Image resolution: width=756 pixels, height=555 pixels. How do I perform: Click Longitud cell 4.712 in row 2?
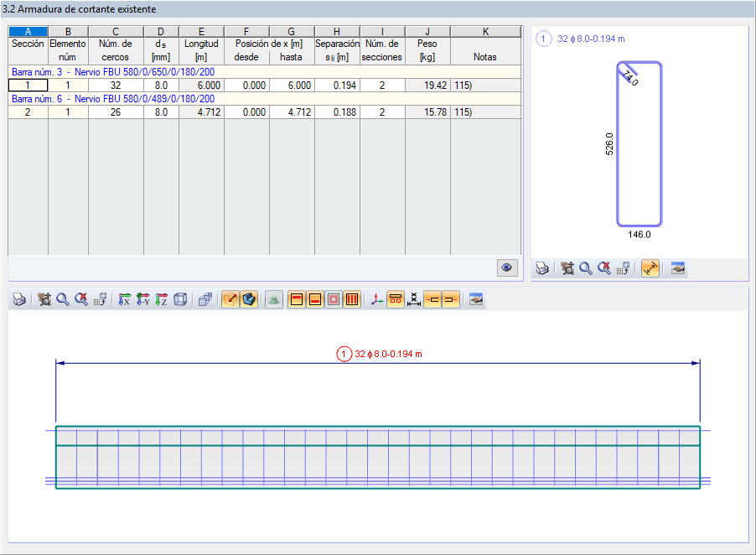coord(201,112)
